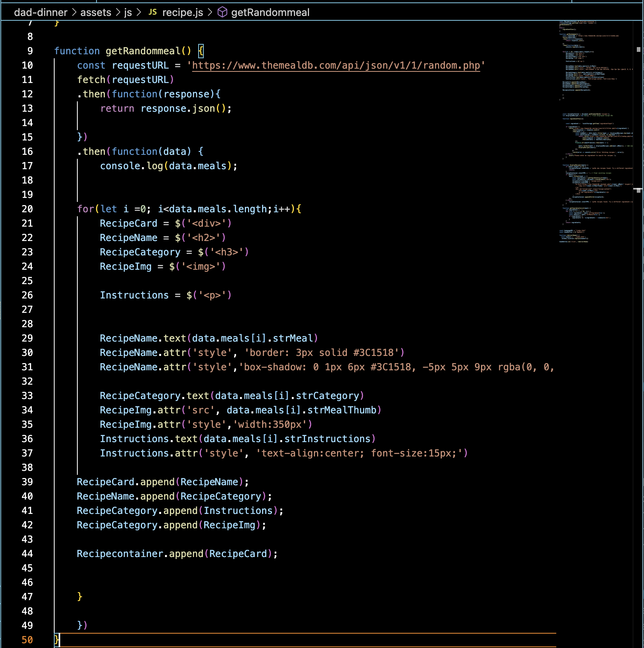Open the themealdb random.php URL link
This screenshot has width=644, height=648.
[336, 65]
